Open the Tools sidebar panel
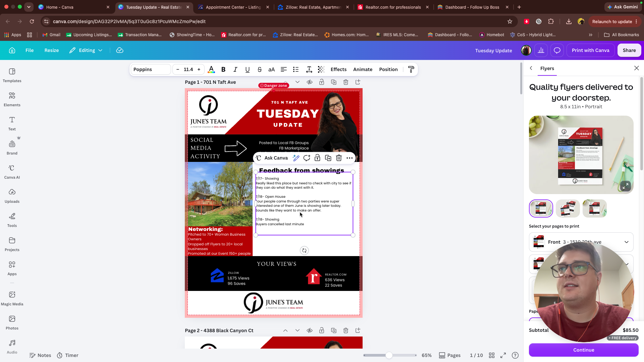 pos(12,220)
